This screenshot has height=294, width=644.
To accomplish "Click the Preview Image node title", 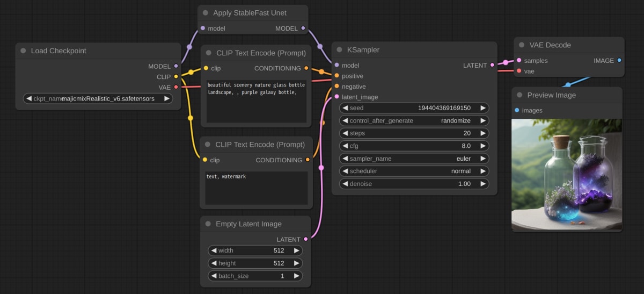I will [x=552, y=95].
